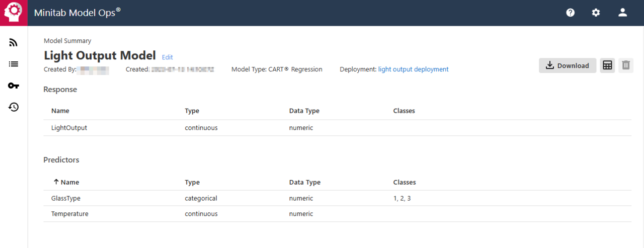Open the list view icon in sidebar

click(x=14, y=64)
